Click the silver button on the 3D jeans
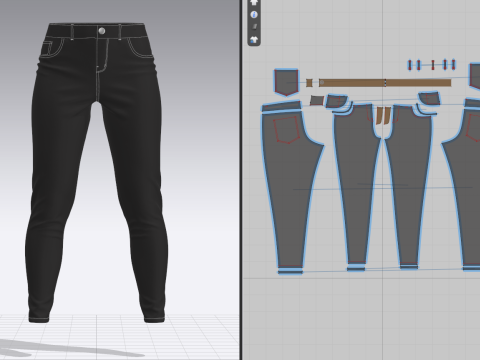 pos(102,31)
